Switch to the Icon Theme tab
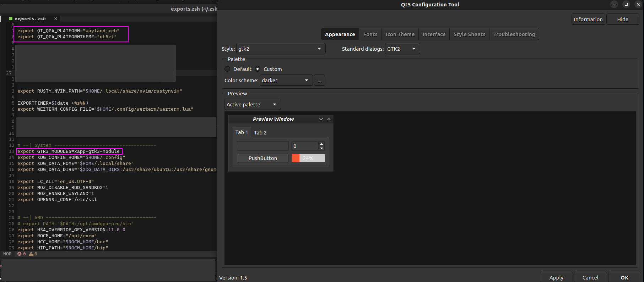This screenshot has width=644, height=282. (400, 34)
